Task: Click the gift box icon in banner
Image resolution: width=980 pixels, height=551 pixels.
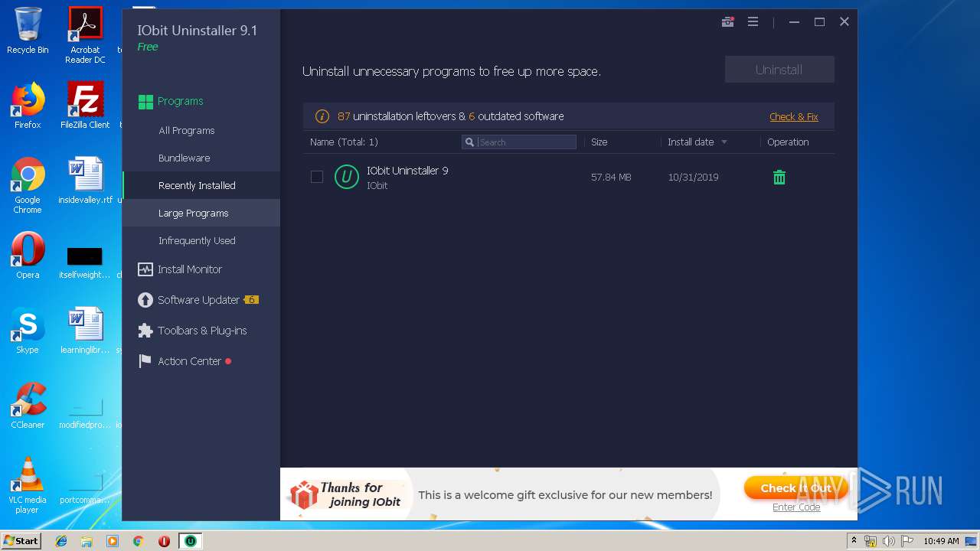Action: [304, 495]
